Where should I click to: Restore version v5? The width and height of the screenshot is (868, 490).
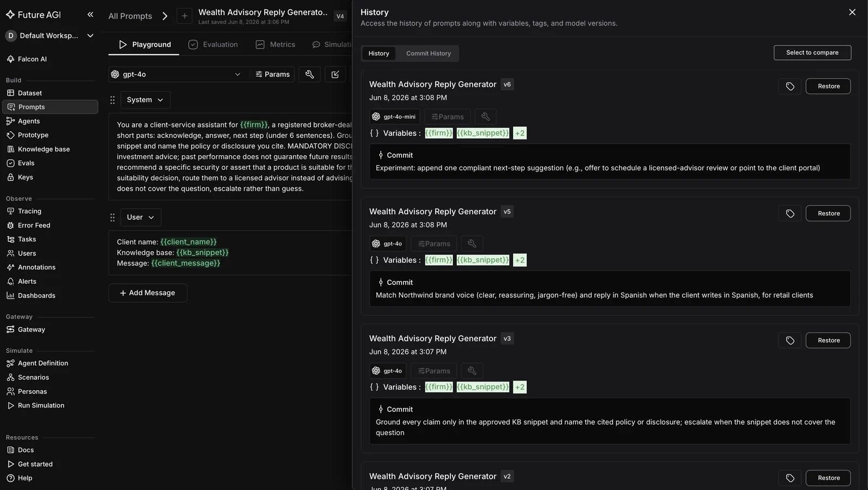pyautogui.click(x=828, y=213)
